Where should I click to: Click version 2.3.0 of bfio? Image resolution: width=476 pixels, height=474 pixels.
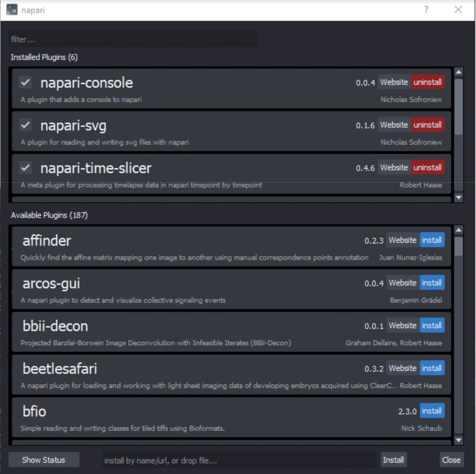pyautogui.click(x=408, y=411)
